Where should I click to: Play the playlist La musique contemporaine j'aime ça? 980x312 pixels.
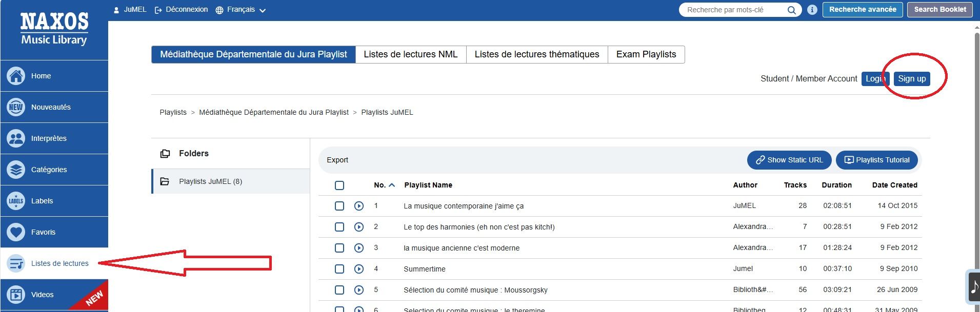pos(359,206)
